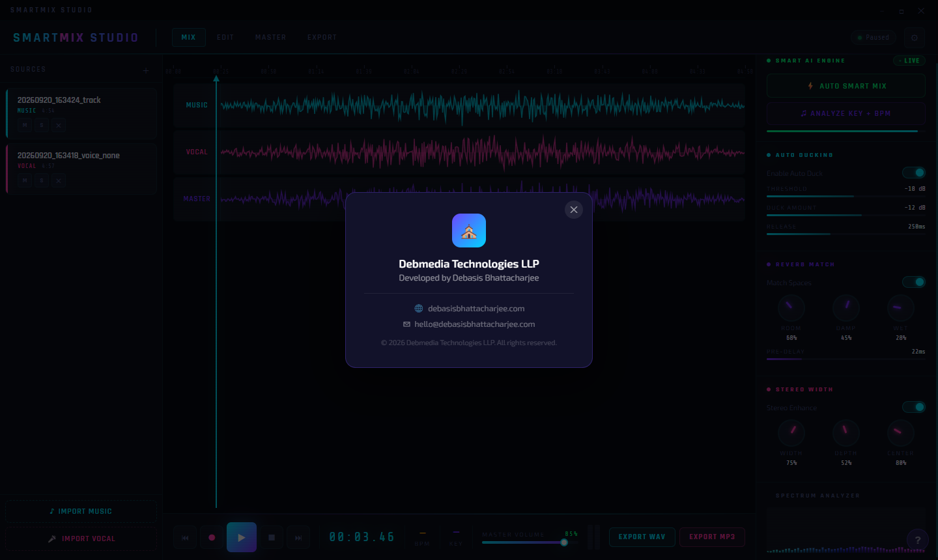The image size is (938, 560).
Task: Run Auto Smart Mix
Action: pyautogui.click(x=846, y=86)
